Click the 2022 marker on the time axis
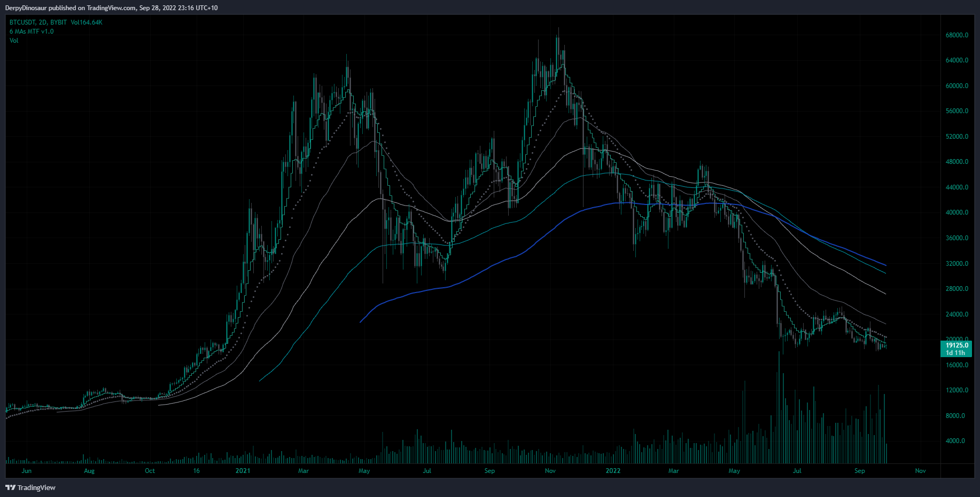Image resolution: width=980 pixels, height=497 pixels. tap(612, 471)
